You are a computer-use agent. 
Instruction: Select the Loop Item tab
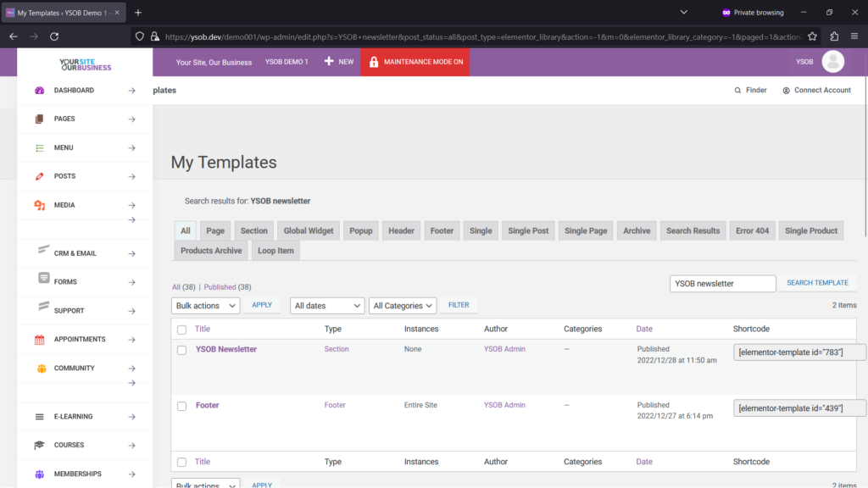[x=275, y=251]
